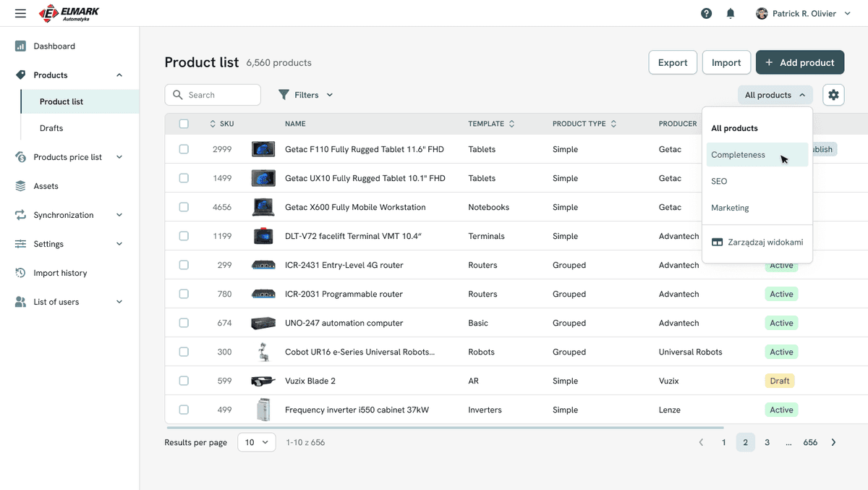Click the Draft status badge

tap(780, 381)
